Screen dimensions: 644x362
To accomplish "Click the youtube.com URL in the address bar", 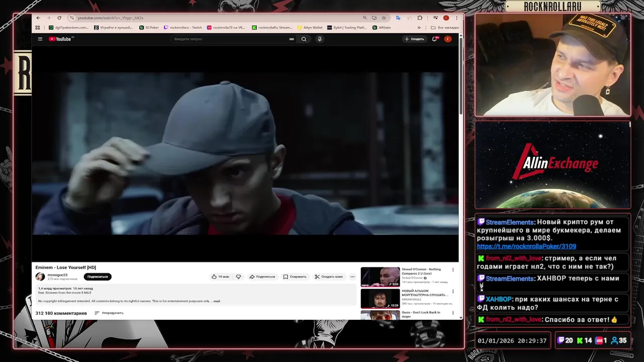I will click(x=110, y=18).
